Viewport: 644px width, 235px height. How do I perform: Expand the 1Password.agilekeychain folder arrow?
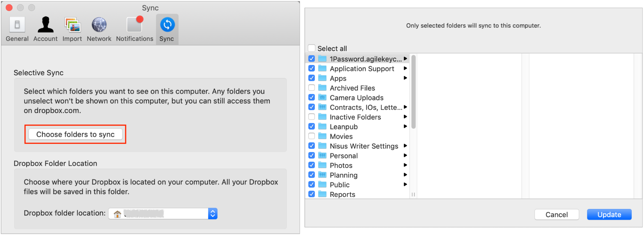coord(405,59)
